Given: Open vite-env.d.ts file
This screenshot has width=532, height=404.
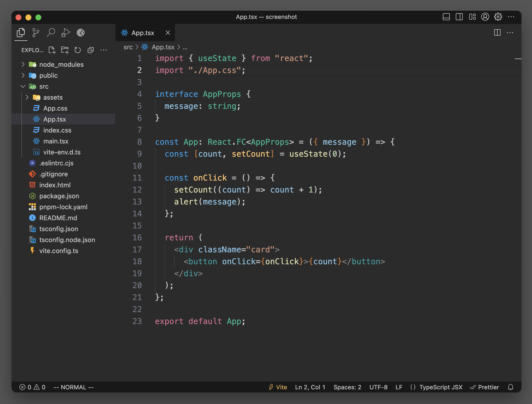Looking at the screenshot, I should tap(63, 152).
